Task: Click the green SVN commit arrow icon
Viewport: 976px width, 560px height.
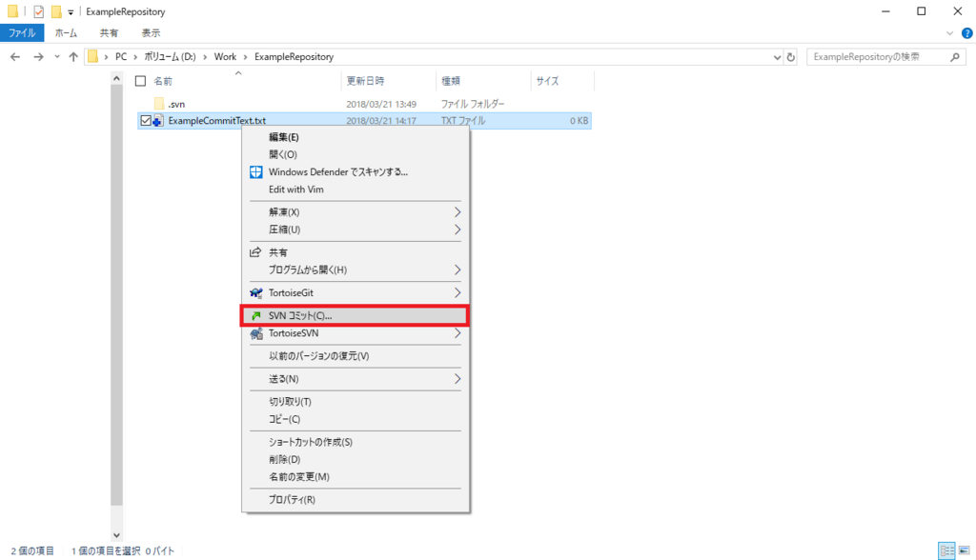Action: coord(255,315)
